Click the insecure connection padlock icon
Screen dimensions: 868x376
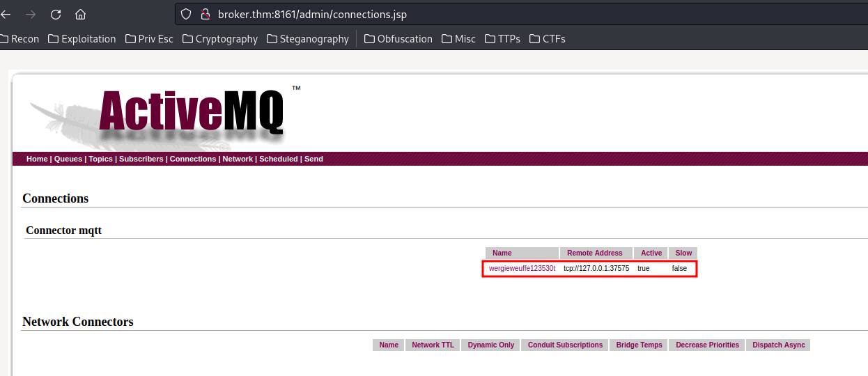[205, 14]
